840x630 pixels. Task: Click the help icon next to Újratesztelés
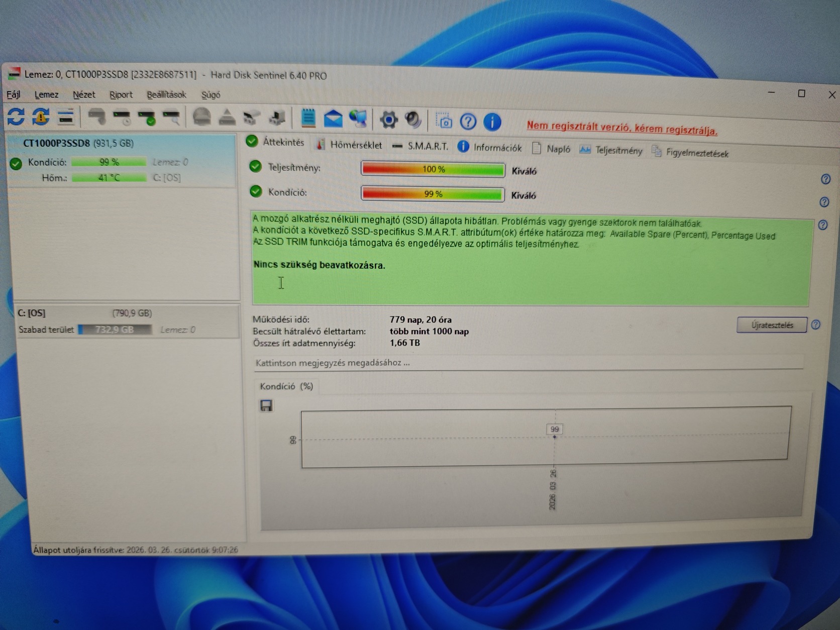pyautogui.click(x=816, y=325)
